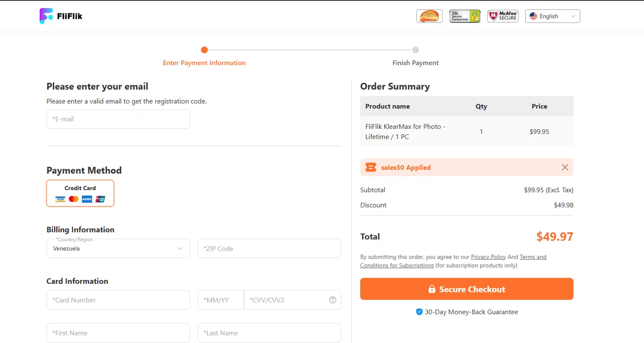The width and height of the screenshot is (644, 343).
Task: Click the blue shield guarantee icon
Action: tap(419, 312)
